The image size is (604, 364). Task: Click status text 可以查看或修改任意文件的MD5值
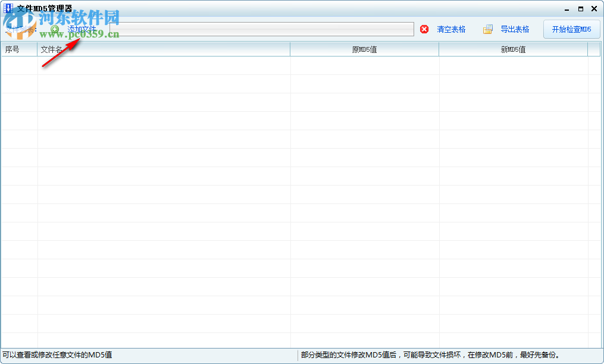57,354
